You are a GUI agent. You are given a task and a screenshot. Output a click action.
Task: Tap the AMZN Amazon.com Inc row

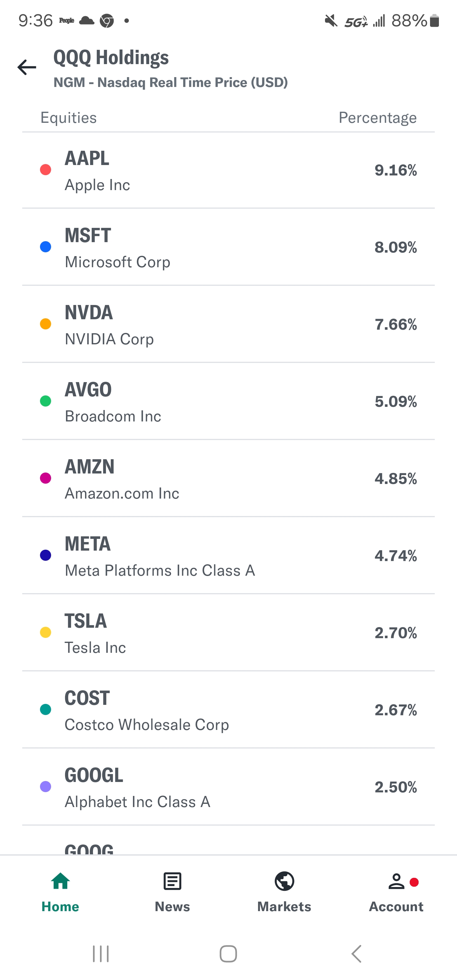tap(228, 479)
